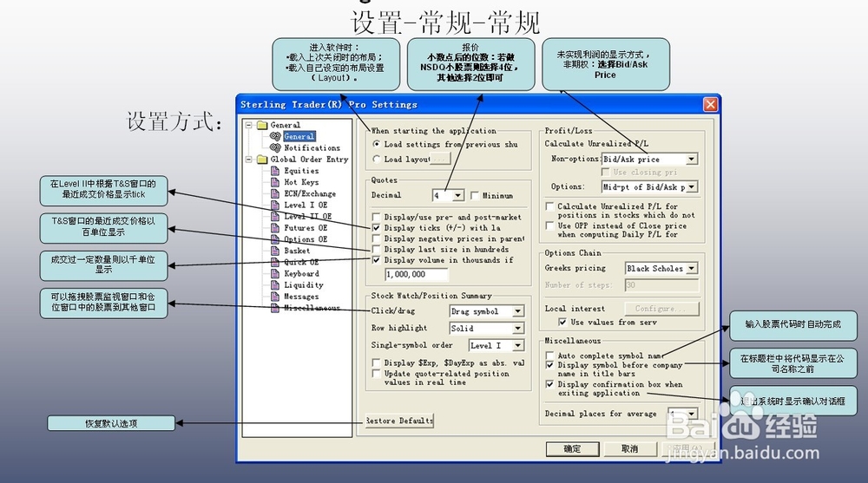Click the page icon beside Keyboard

(x=274, y=273)
